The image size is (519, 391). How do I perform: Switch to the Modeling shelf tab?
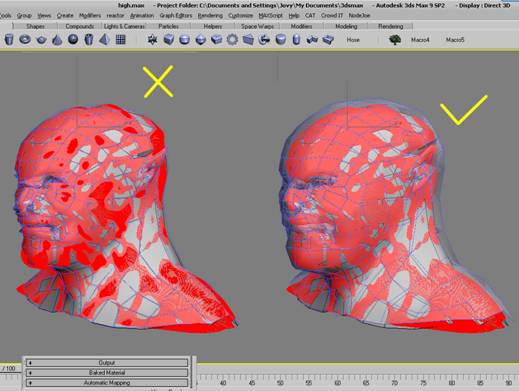click(346, 26)
